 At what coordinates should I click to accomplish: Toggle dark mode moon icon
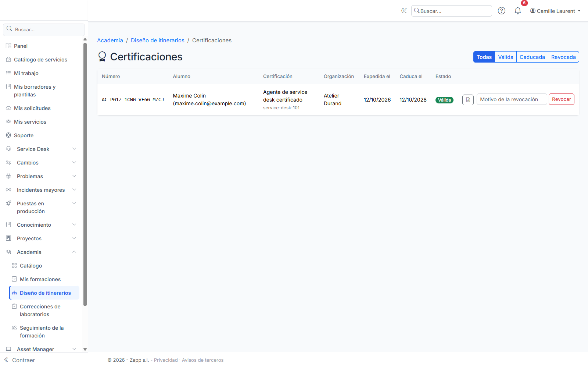(x=404, y=11)
